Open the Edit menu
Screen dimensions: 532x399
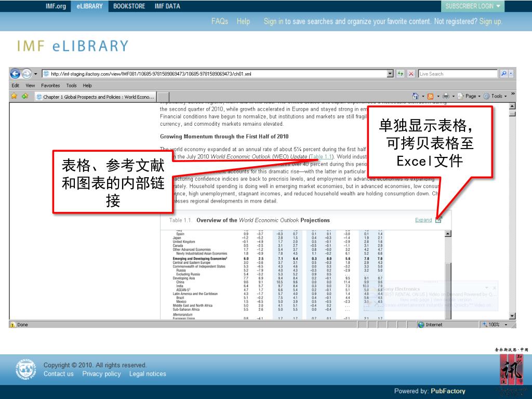tap(15, 86)
